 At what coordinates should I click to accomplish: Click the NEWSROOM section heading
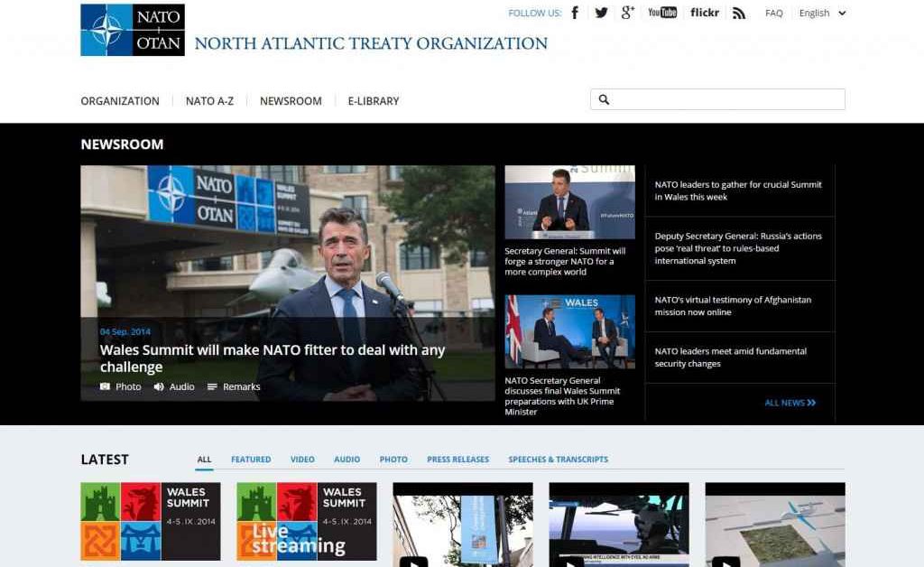coord(122,144)
